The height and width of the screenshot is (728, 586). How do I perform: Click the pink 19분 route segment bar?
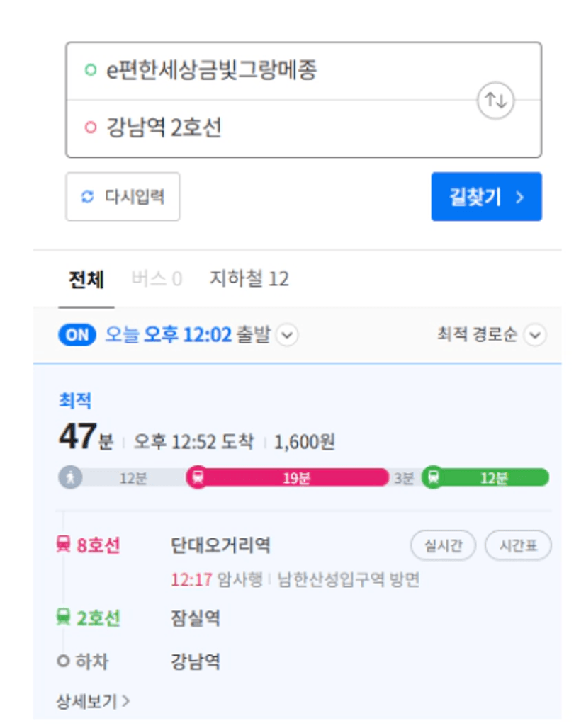point(296,477)
